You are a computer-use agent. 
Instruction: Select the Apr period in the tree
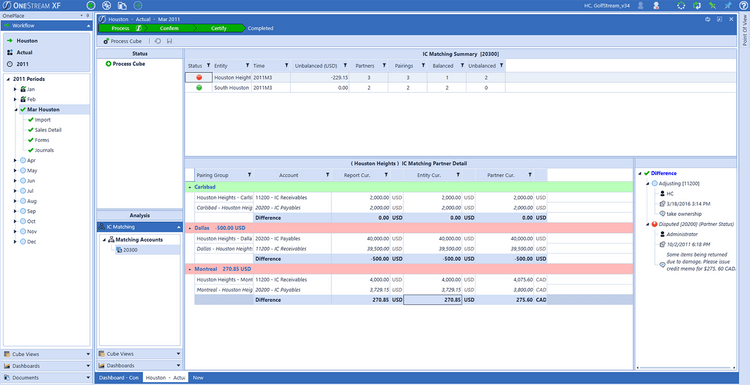(x=32, y=161)
